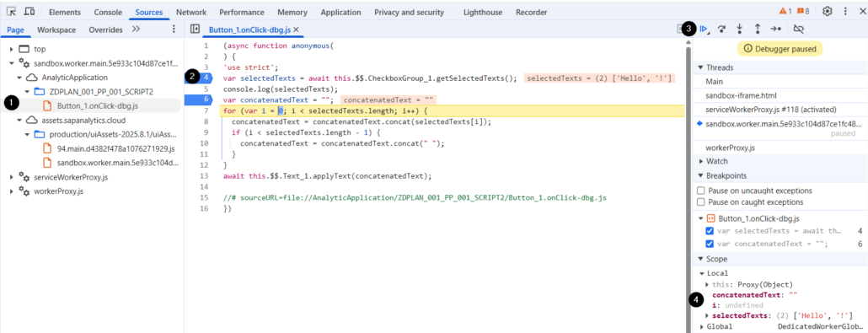Select the Main thread
This screenshot has height=333, width=868.
[x=714, y=82]
